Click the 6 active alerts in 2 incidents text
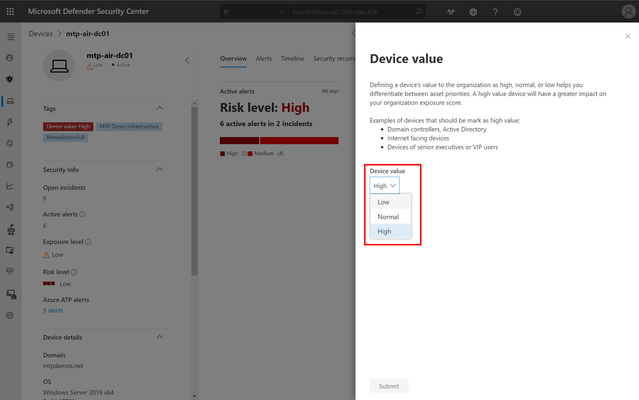This screenshot has height=400, width=639. point(266,124)
